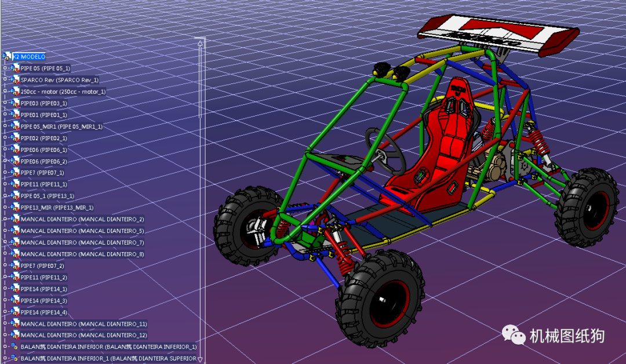Select the 'MANCAL DIANTEIRO (MANCAL DIANTEIRO_8)' label

point(82,254)
